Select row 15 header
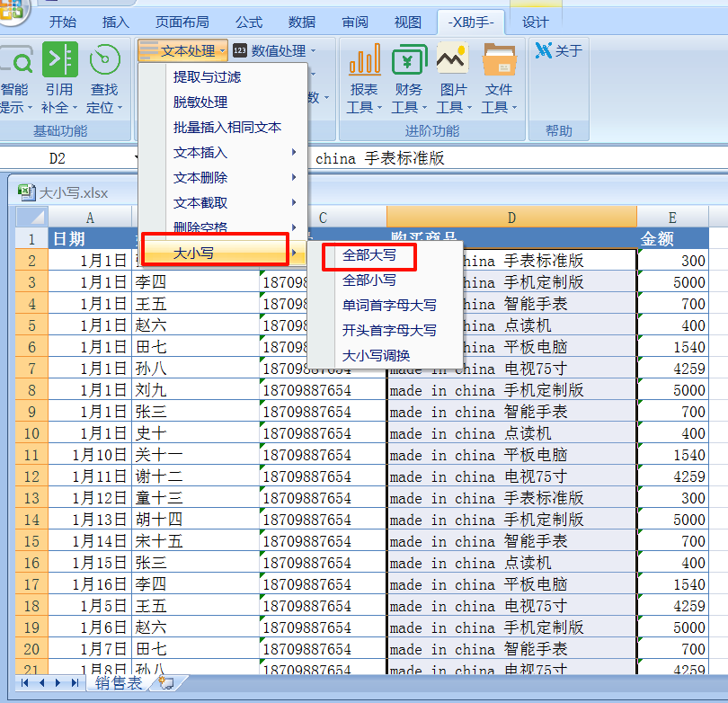728x703 pixels. tap(31, 541)
